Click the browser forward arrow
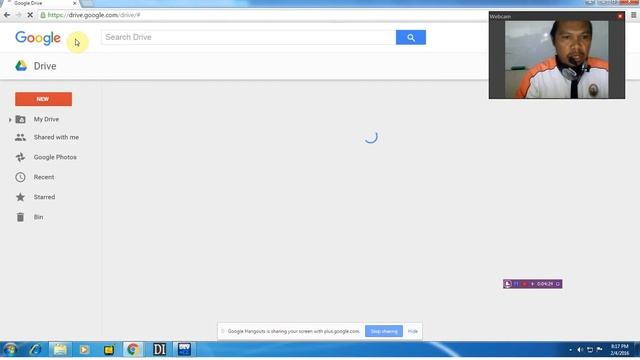 click(x=18, y=15)
